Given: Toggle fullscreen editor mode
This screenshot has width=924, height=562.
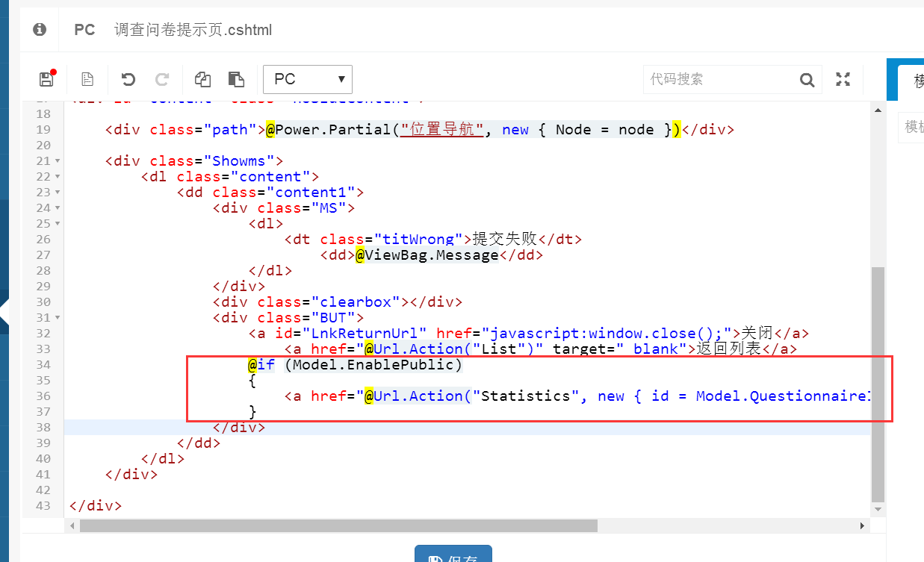Looking at the screenshot, I should click(843, 79).
